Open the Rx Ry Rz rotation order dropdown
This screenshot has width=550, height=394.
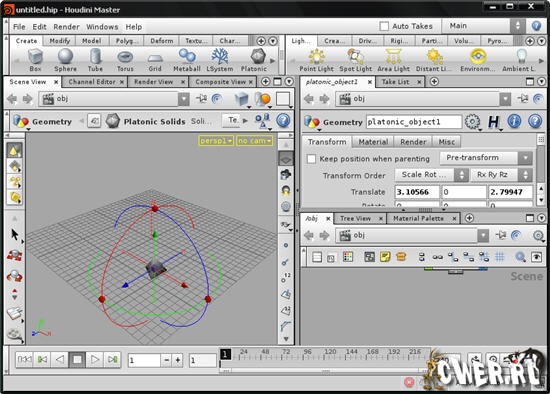(502, 175)
